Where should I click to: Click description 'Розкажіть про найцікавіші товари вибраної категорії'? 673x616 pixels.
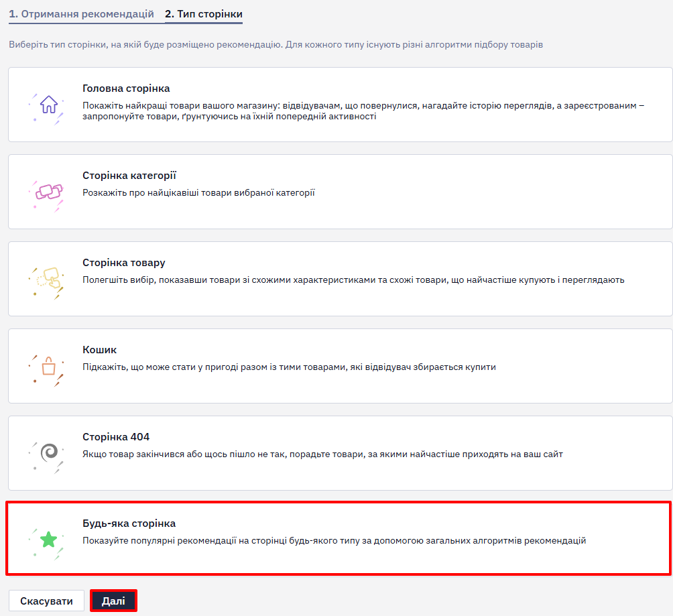click(x=198, y=193)
